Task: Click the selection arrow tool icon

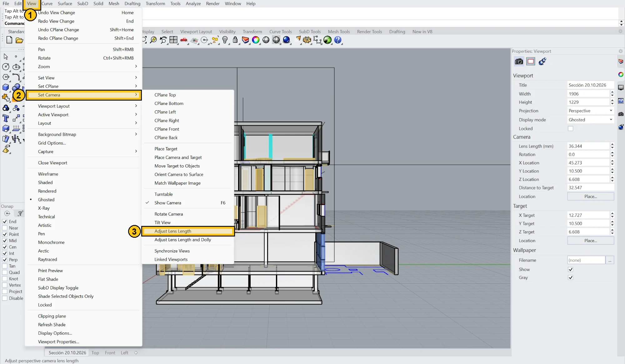Action: point(6,57)
